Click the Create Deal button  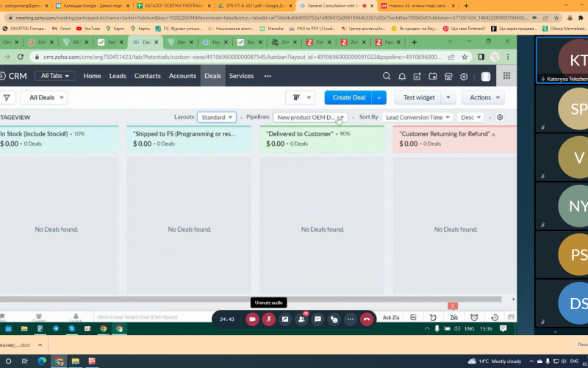click(348, 98)
